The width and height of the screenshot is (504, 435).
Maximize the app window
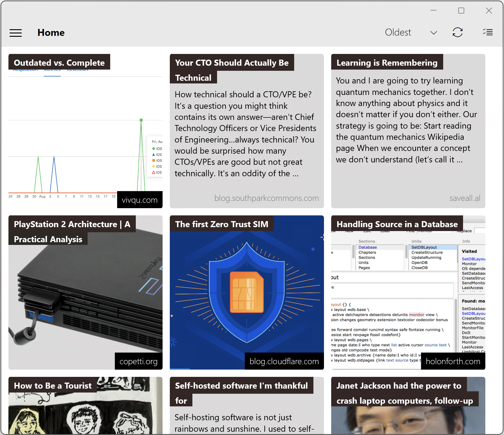click(461, 11)
